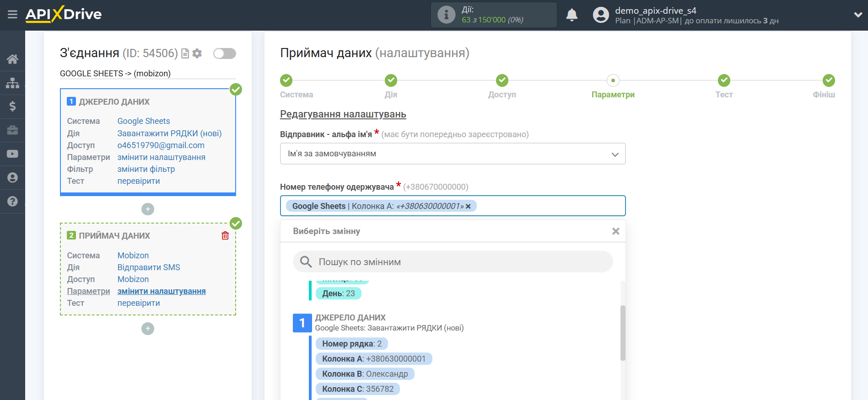The image size is (868, 400).
Task: Click the demo_apix-drive_s4 username
Action: tap(656, 11)
